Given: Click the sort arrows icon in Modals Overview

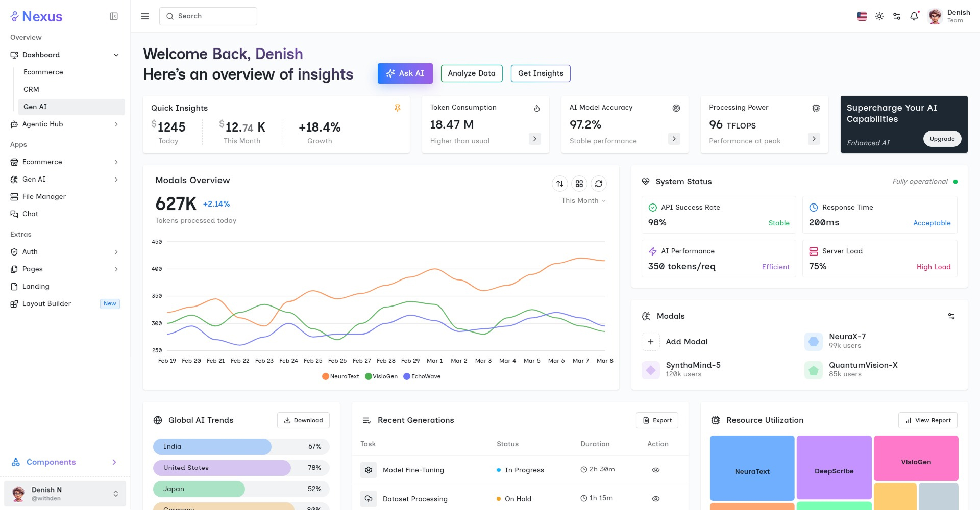Looking at the screenshot, I should click(x=560, y=184).
